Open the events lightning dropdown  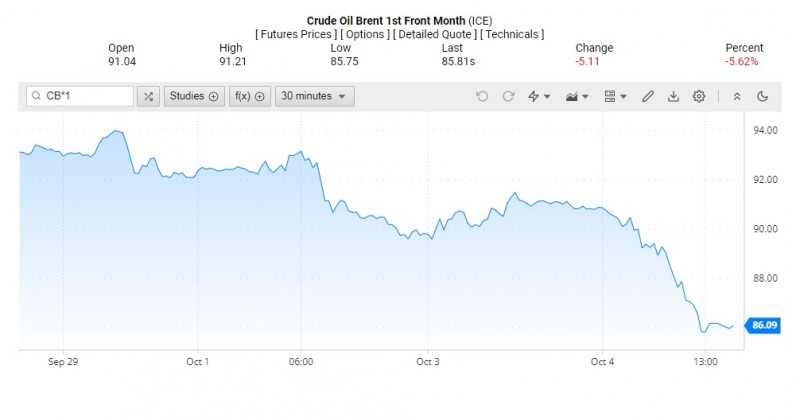539,96
